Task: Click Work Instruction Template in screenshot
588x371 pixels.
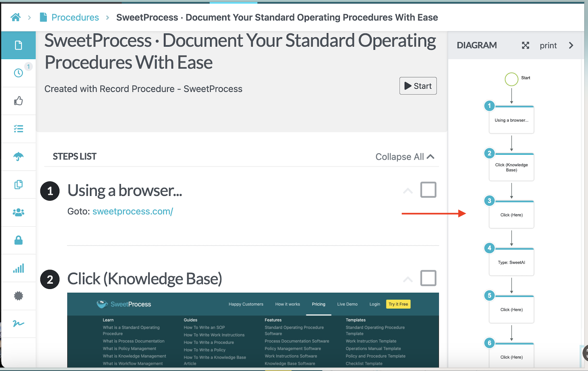Action: pos(371,341)
